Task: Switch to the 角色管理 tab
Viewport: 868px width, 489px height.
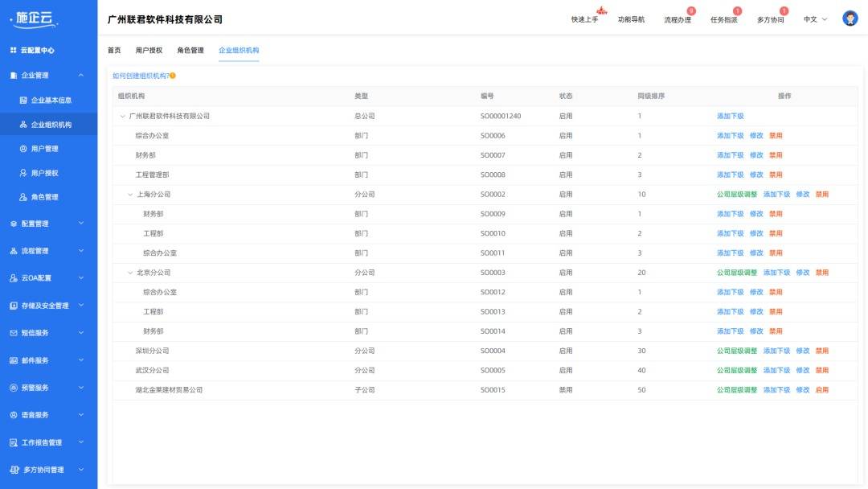Action: point(190,50)
